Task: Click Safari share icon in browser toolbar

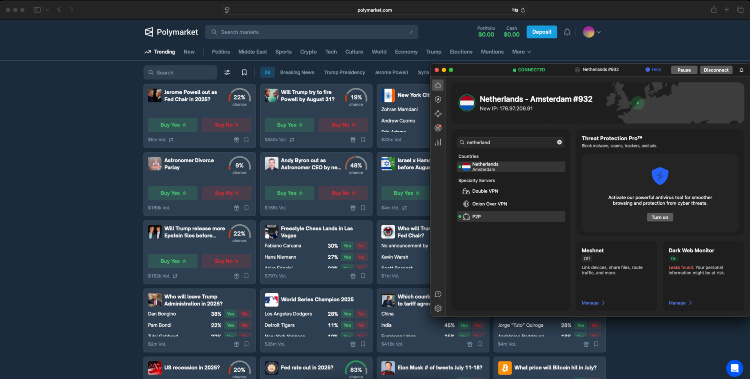Action: (x=714, y=10)
